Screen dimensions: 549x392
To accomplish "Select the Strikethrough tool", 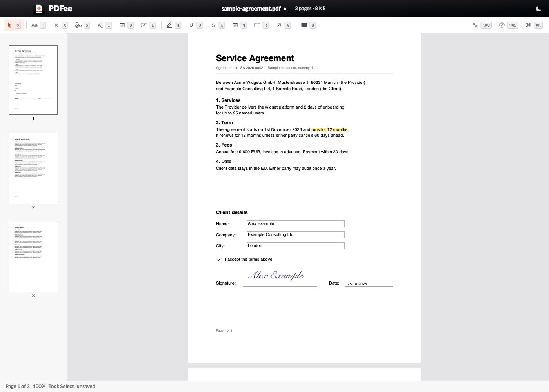I will pos(217,25).
